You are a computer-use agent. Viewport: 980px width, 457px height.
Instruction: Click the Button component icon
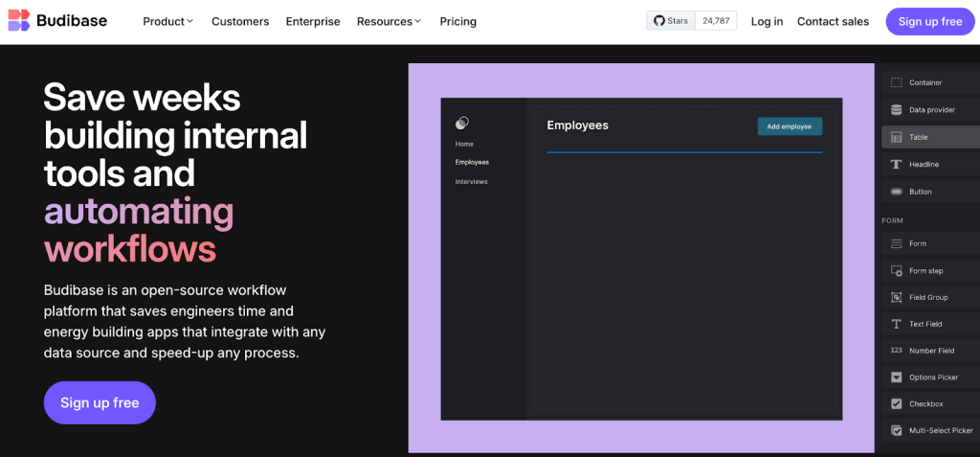[x=896, y=192]
